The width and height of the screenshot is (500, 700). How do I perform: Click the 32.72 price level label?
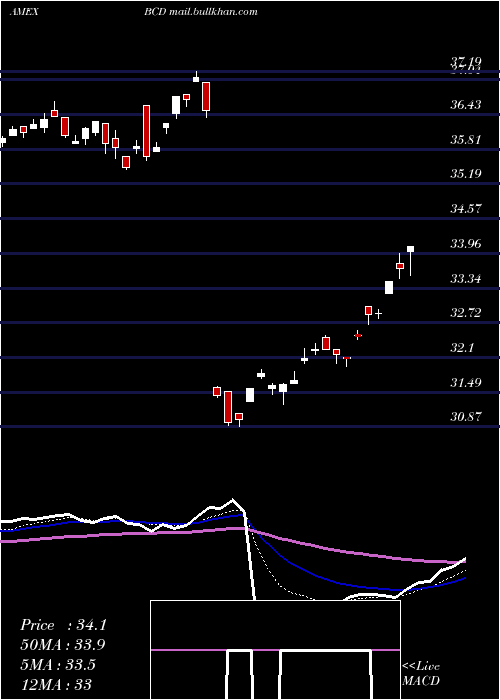click(466, 312)
